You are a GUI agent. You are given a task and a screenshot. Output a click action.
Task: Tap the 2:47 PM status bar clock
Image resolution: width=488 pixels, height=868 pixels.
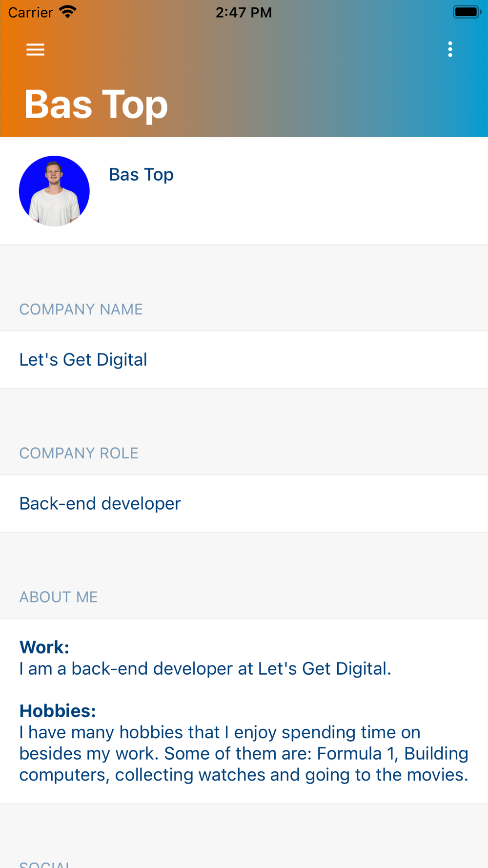click(x=244, y=12)
